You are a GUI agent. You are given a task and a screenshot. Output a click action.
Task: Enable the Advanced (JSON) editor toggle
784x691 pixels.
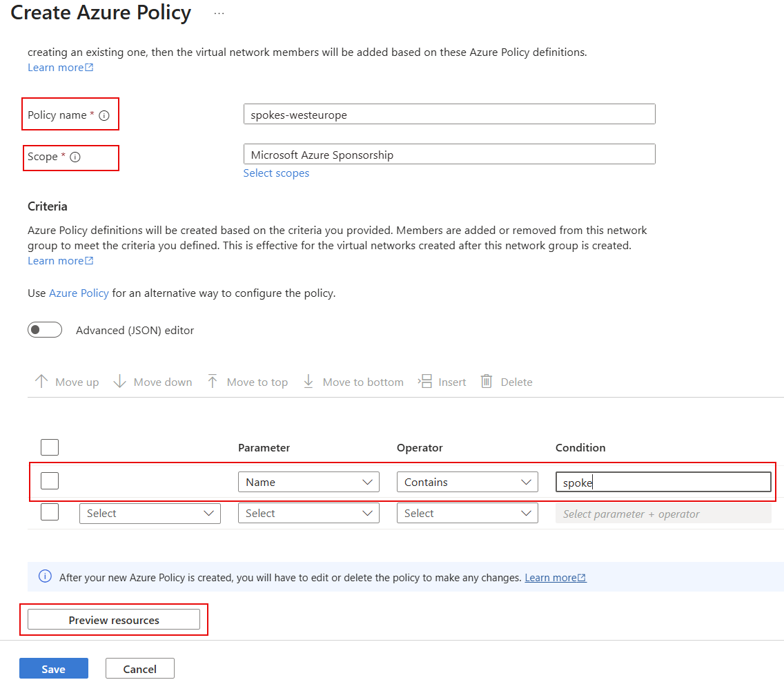pos(44,329)
